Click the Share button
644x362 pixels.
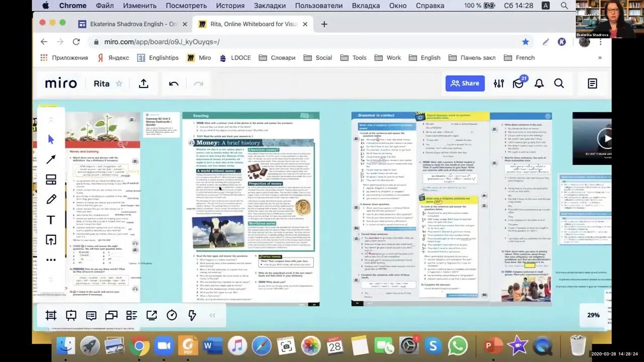[x=465, y=83]
